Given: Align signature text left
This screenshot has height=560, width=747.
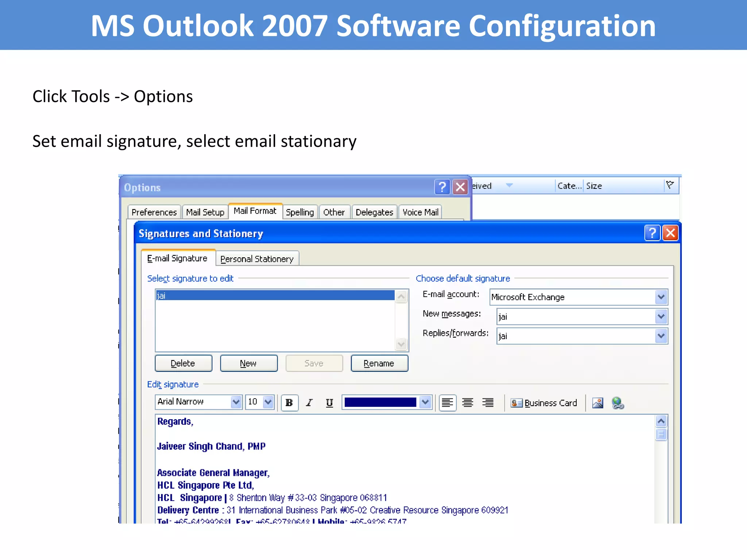Looking at the screenshot, I should tap(448, 403).
